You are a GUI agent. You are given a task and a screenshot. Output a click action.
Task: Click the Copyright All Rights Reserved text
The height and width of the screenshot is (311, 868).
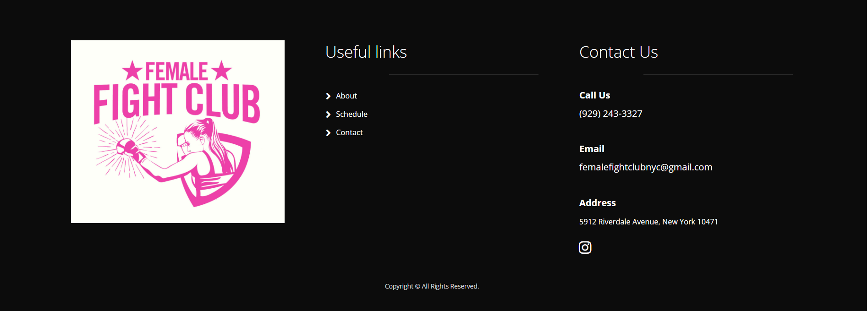(432, 286)
